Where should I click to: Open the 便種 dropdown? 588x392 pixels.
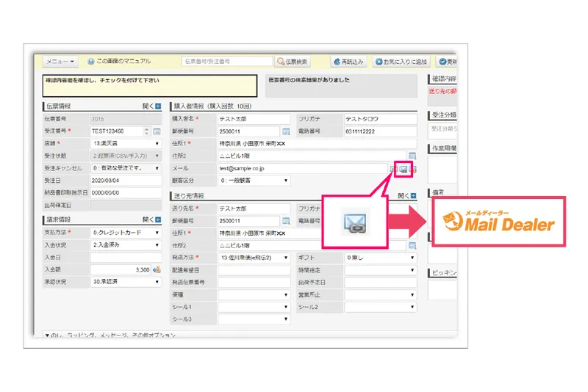254,294
